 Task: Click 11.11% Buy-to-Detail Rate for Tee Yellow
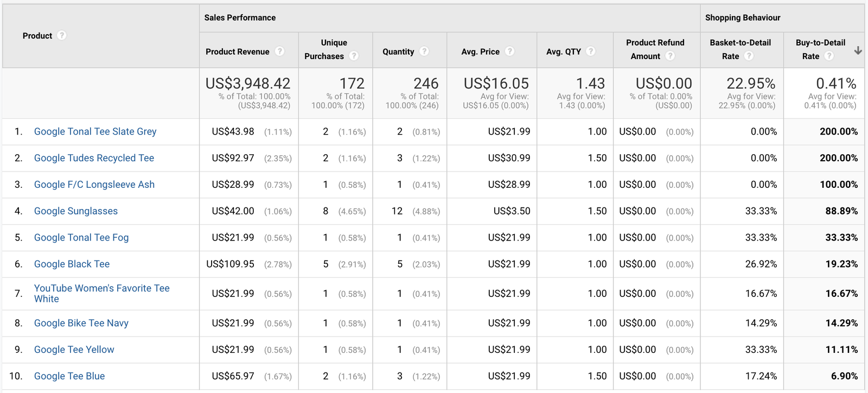pyautogui.click(x=841, y=350)
